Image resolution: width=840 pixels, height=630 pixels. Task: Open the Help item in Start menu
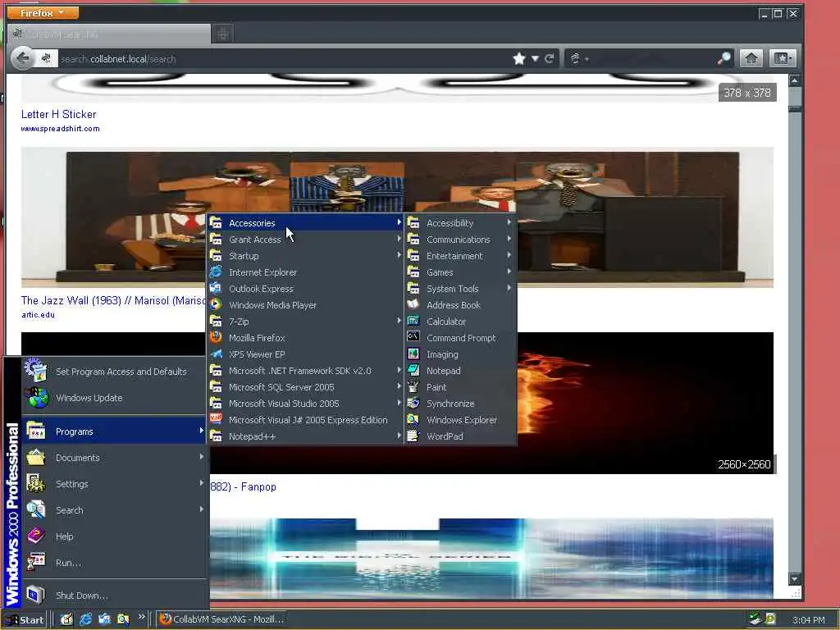(x=114, y=536)
